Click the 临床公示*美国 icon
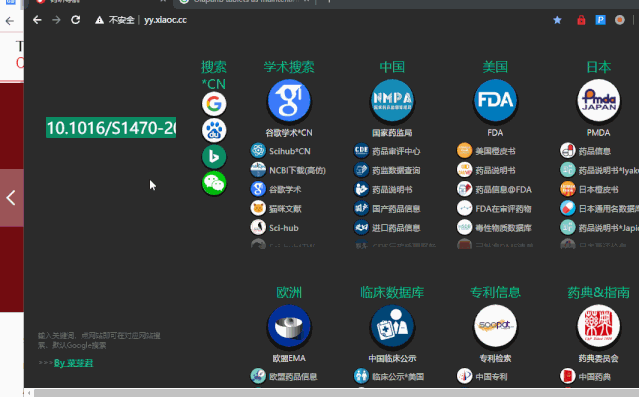The width and height of the screenshot is (639, 397). pos(361,376)
